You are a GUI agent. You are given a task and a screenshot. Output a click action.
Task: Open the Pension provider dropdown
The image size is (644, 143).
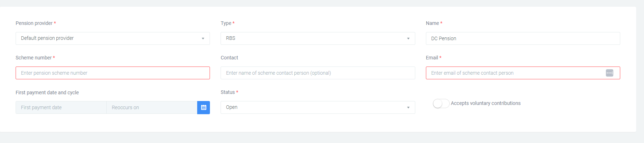(x=112, y=38)
